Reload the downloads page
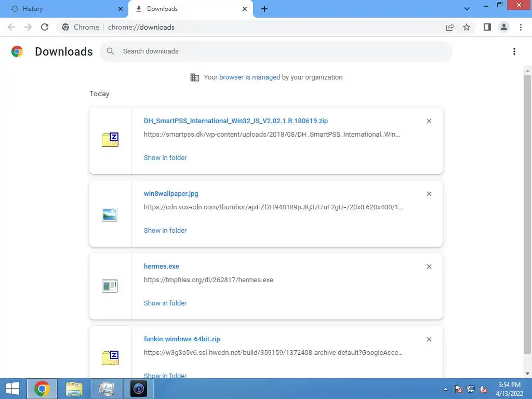The width and height of the screenshot is (532, 399). coord(45,27)
